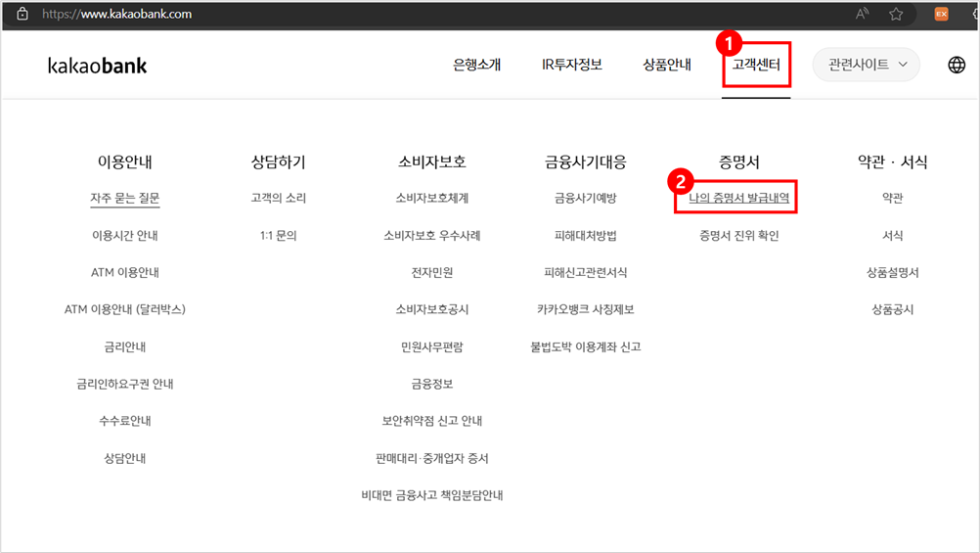Image resolution: width=980 pixels, height=553 pixels.
Task: Click the 소비자보호 column heading
Action: click(432, 162)
